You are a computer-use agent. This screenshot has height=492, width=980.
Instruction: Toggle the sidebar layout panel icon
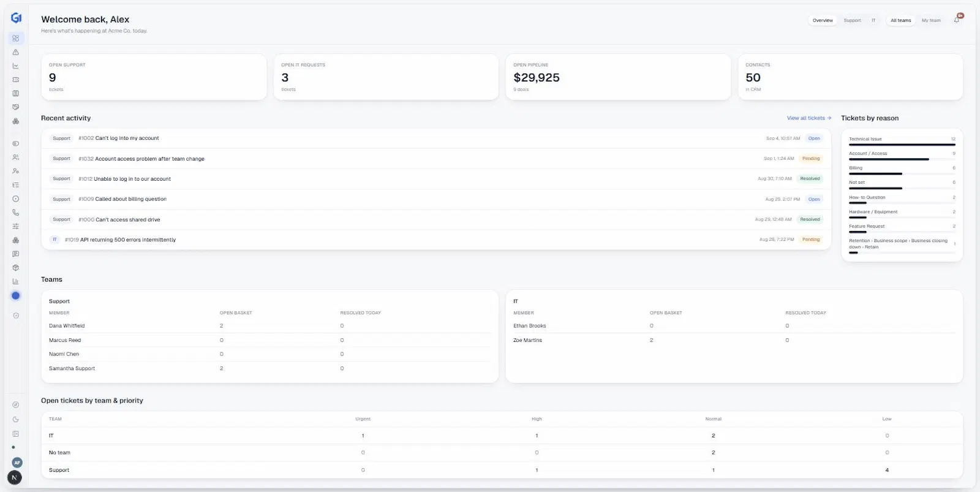[x=16, y=434]
